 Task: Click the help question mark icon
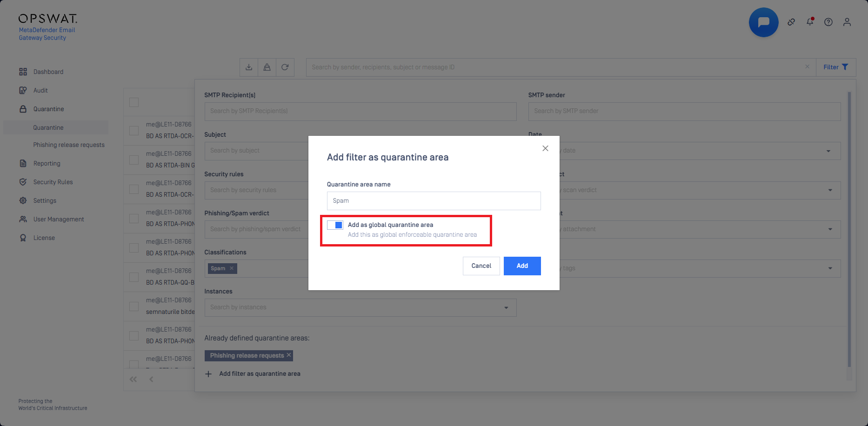click(x=828, y=22)
